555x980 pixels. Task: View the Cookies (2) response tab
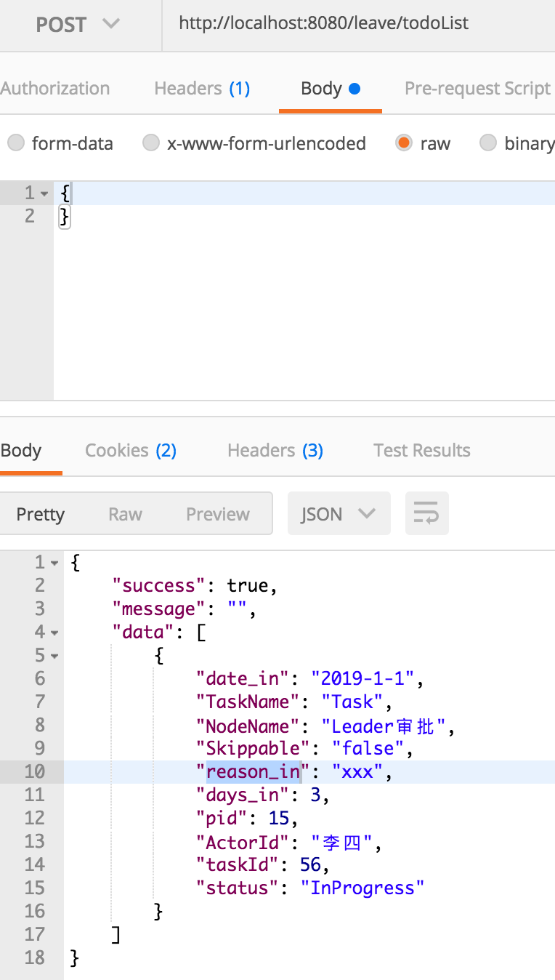click(x=131, y=451)
